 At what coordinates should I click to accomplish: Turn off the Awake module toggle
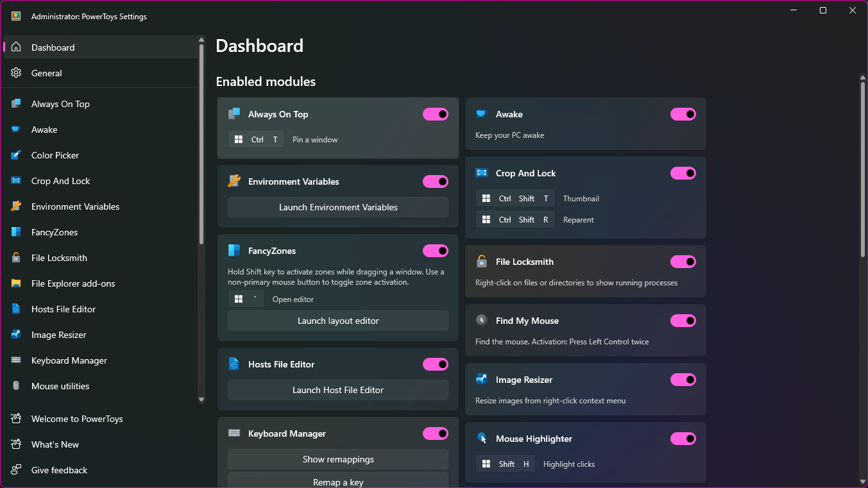(x=683, y=114)
